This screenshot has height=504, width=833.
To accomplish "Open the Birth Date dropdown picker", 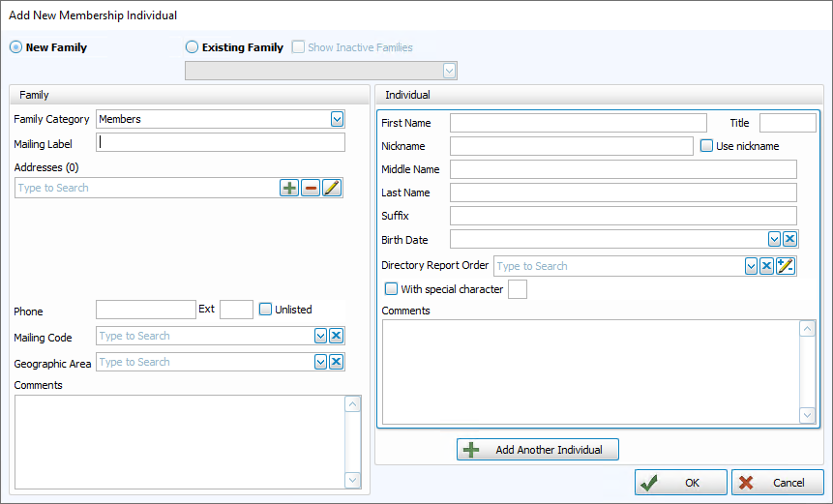I will tap(774, 239).
